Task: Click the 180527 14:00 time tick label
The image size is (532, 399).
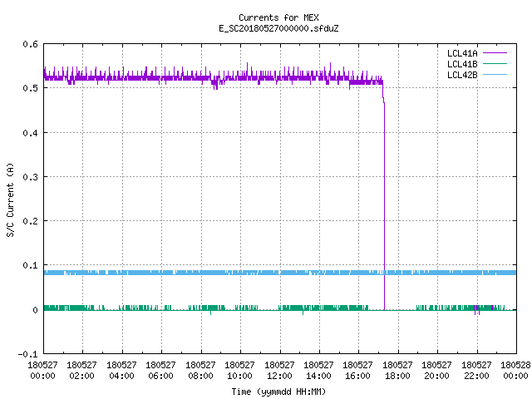Action: [318, 371]
